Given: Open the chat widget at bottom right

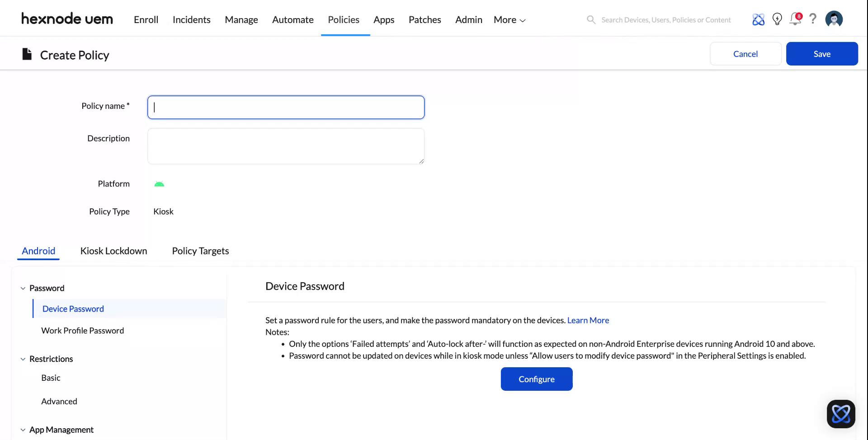Looking at the screenshot, I should 841,413.
